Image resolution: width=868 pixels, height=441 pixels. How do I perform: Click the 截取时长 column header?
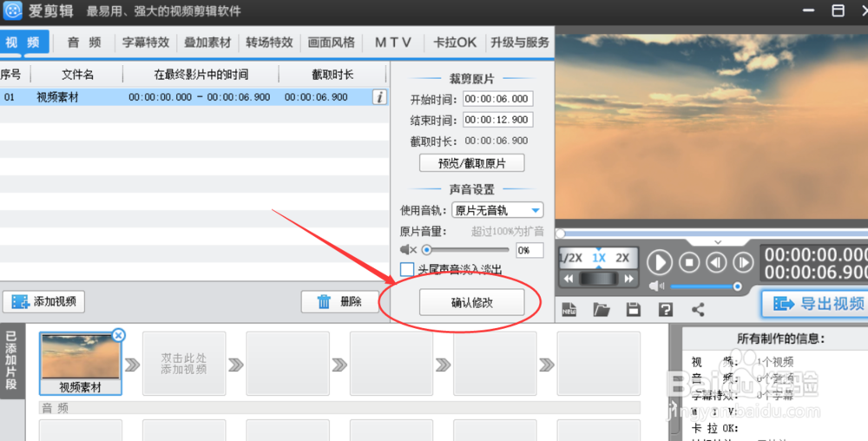[332, 74]
